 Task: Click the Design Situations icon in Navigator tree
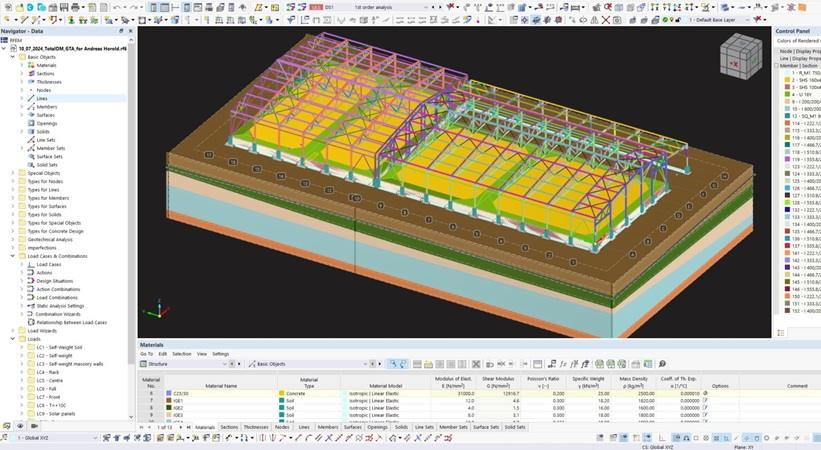[31, 281]
